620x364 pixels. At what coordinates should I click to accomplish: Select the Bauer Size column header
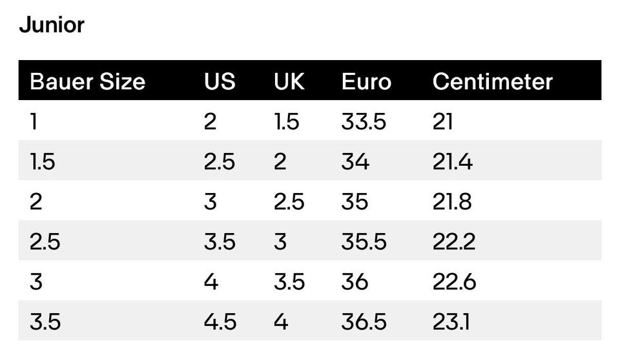87,81
